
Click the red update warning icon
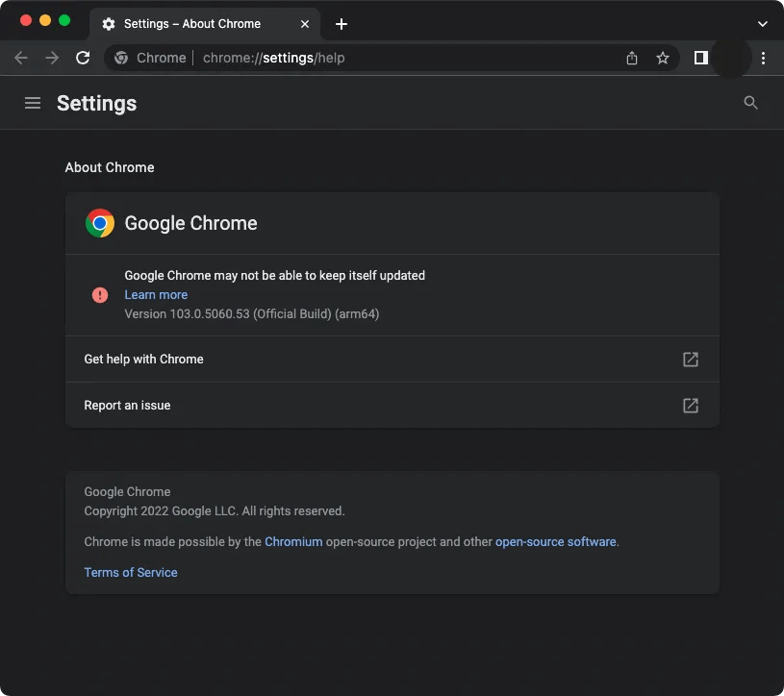tap(100, 295)
